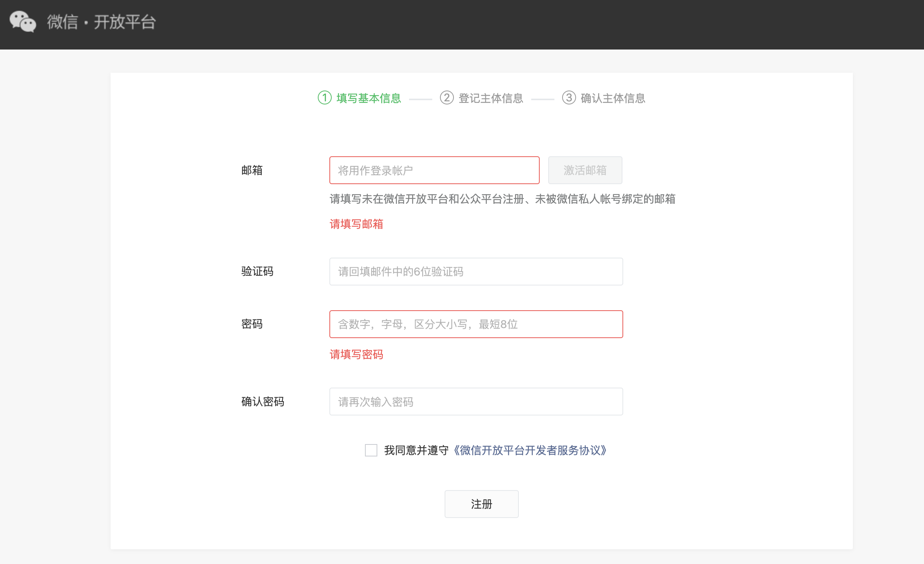924x564 pixels.
Task: Focus the 邮箱 email input field
Action: click(435, 170)
